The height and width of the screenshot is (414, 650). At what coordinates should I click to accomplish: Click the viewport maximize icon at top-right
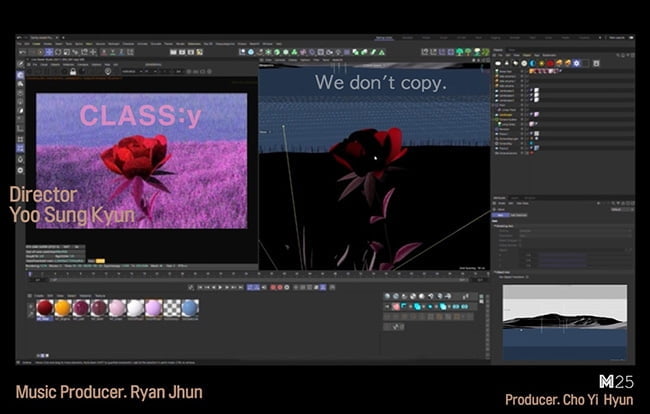point(488,60)
